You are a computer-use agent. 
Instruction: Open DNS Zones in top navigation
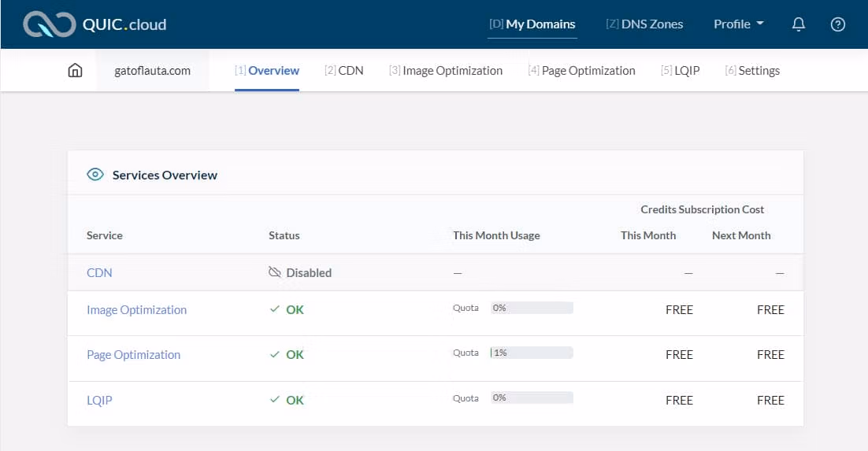coord(644,24)
